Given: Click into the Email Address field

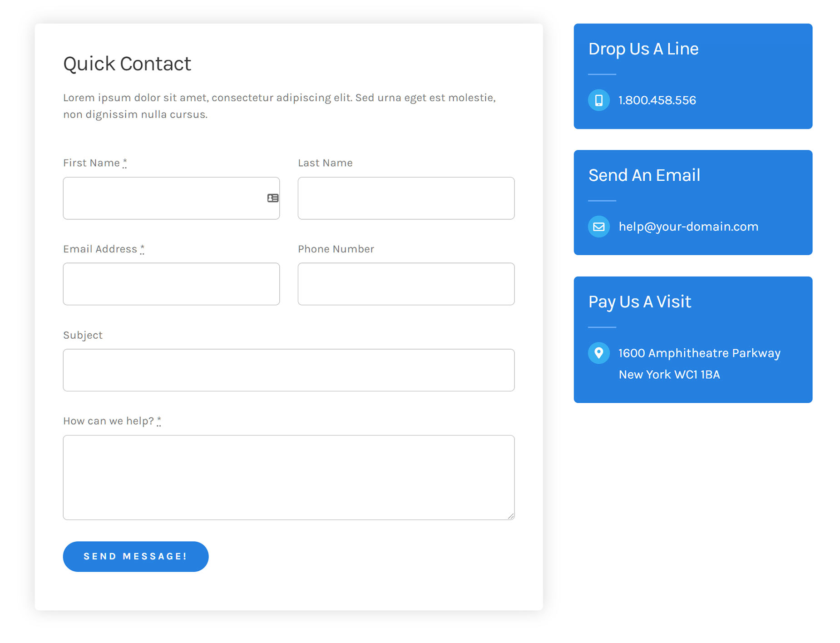Looking at the screenshot, I should (x=171, y=284).
